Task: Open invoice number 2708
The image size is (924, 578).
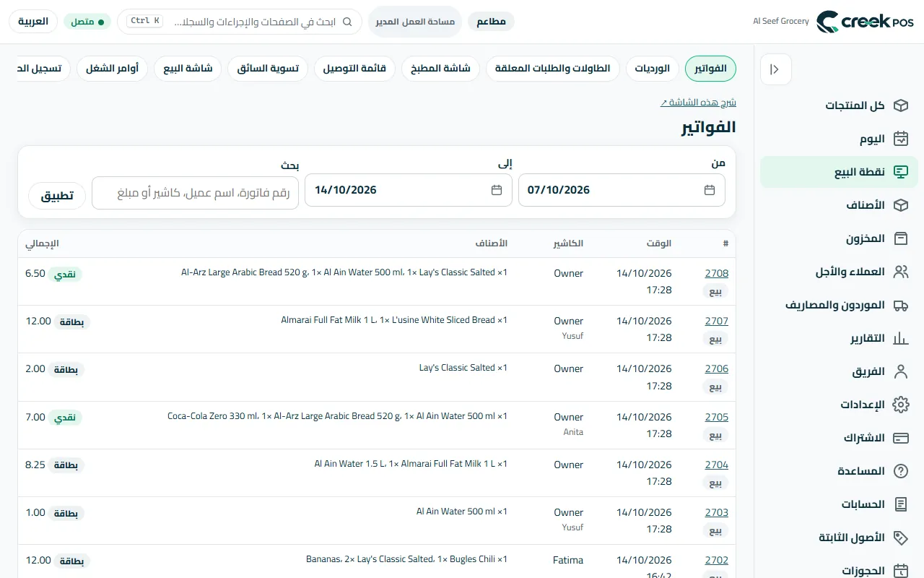Action: (x=716, y=274)
